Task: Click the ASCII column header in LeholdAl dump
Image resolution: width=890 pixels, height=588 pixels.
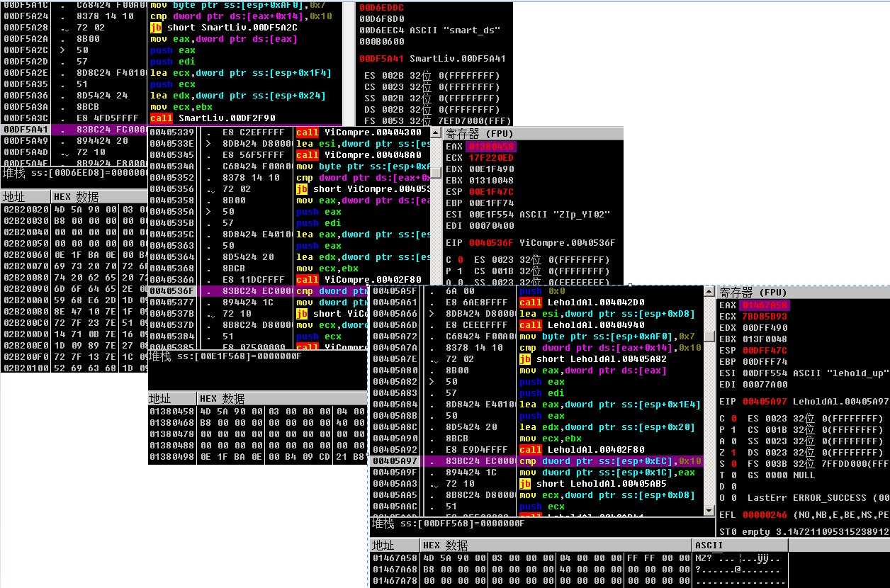Action: tap(740, 545)
